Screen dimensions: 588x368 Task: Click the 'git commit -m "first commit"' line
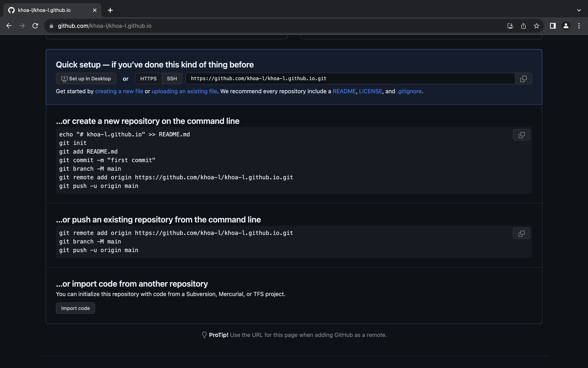click(x=107, y=160)
